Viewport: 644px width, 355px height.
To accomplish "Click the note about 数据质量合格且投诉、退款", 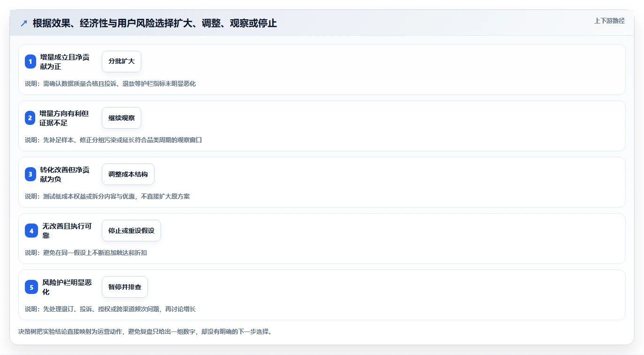I will [x=110, y=84].
